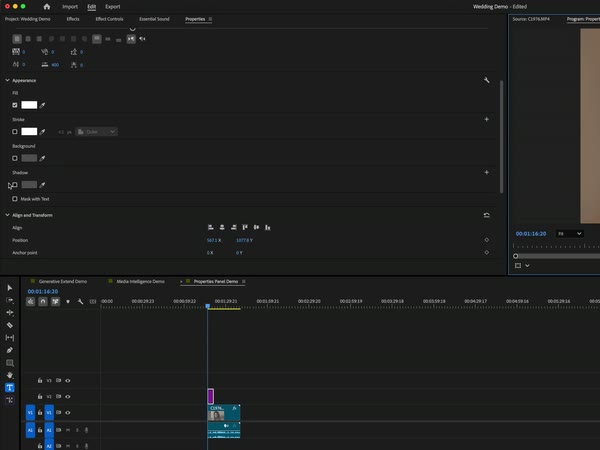The height and width of the screenshot is (450, 600).
Task: Add marker in timeline toolbar
Action: point(68,302)
